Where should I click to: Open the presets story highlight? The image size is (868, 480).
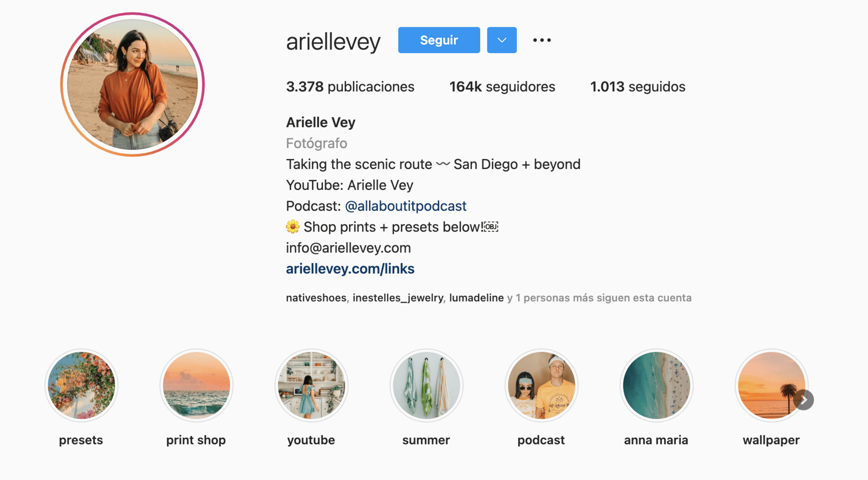pos(81,385)
